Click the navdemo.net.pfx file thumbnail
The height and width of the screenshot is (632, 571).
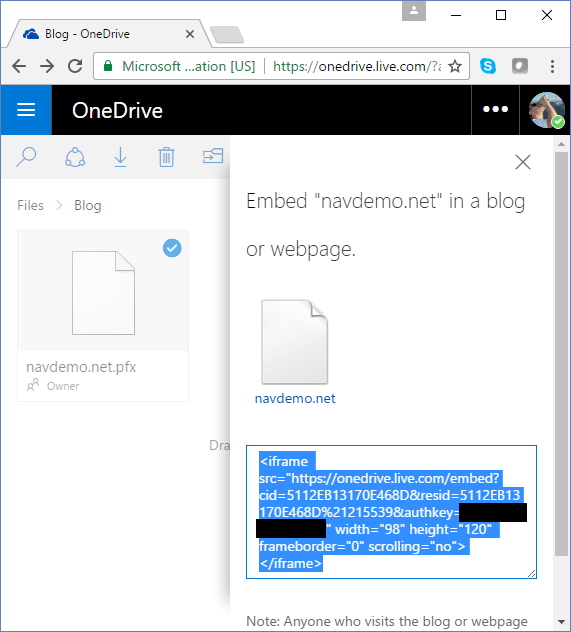click(x=103, y=293)
